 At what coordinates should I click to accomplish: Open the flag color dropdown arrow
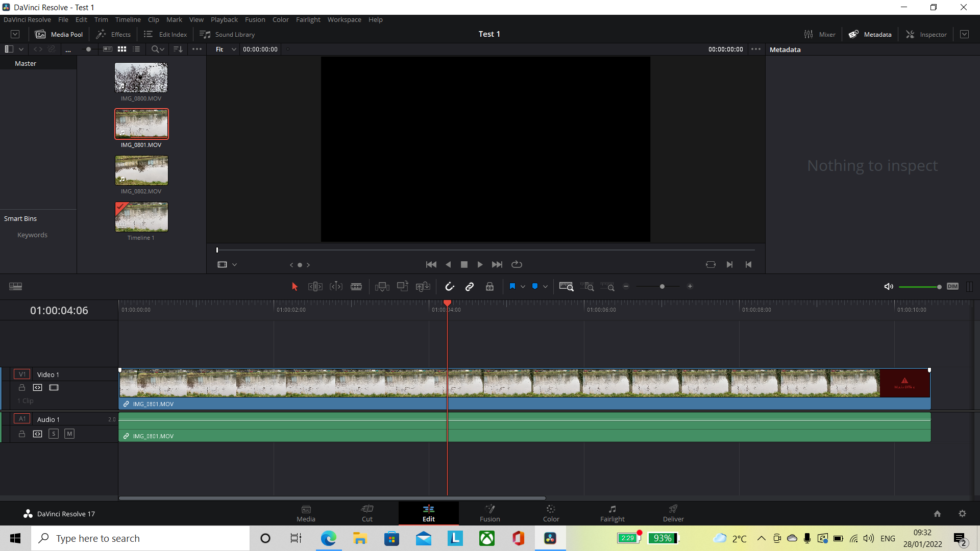523,287
